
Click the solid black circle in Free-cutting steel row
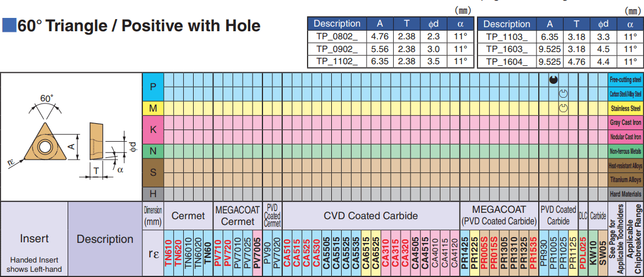coord(553,80)
